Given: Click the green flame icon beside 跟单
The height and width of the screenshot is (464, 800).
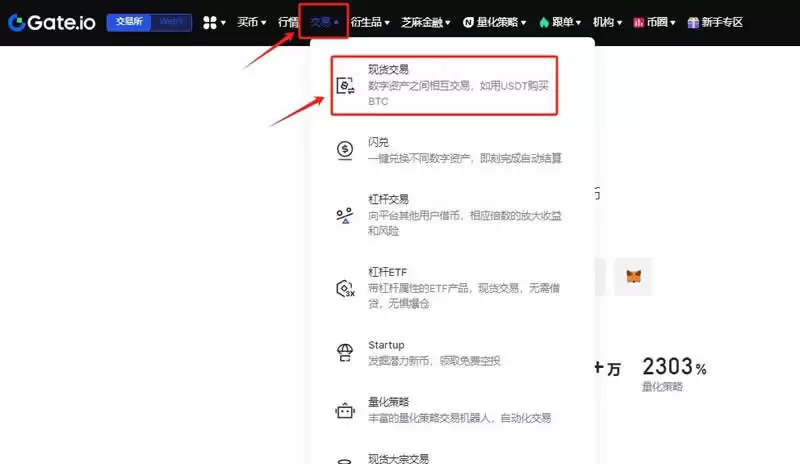Looking at the screenshot, I should [544, 22].
